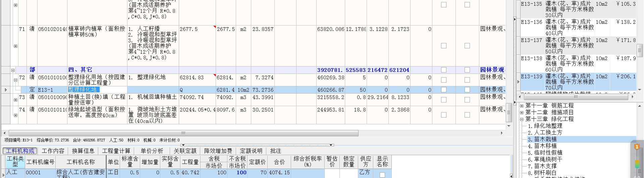644x178 pixels.
Task: Switch to the 换算信息 tab
Action: [x=83, y=151]
